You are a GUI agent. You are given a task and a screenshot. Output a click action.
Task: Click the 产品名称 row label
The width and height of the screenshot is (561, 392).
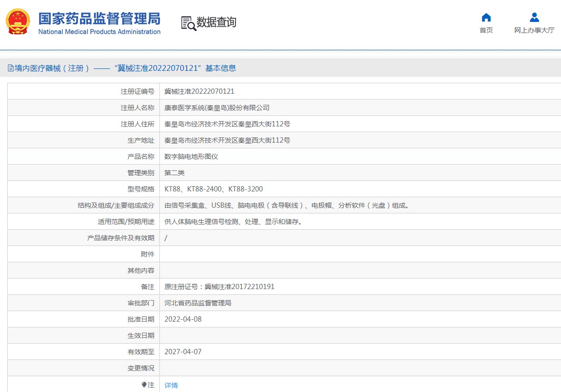[141, 157]
